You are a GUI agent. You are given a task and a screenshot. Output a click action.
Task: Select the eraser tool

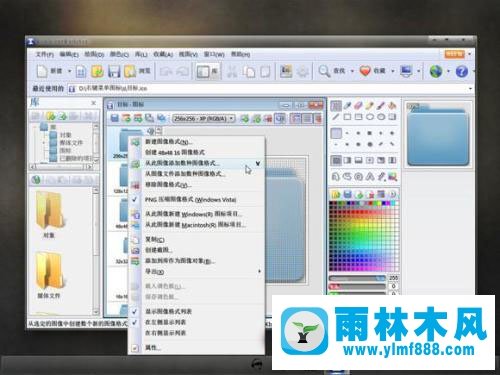point(358,106)
